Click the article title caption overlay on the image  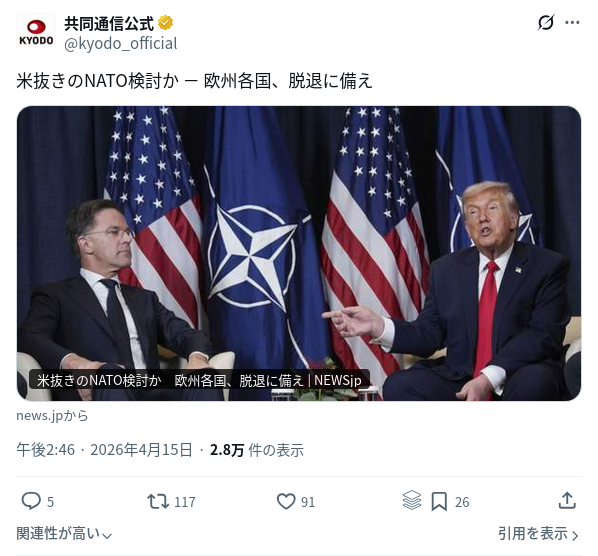pyautogui.click(x=199, y=380)
